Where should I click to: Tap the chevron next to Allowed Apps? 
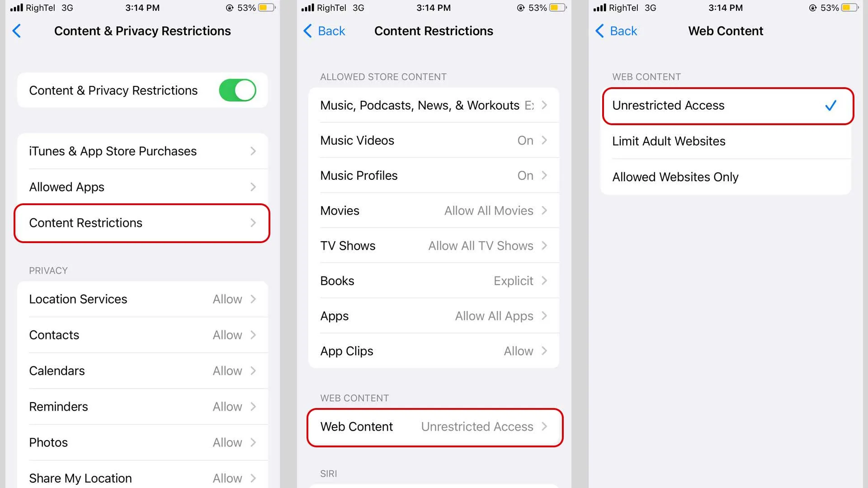(x=253, y=187)
